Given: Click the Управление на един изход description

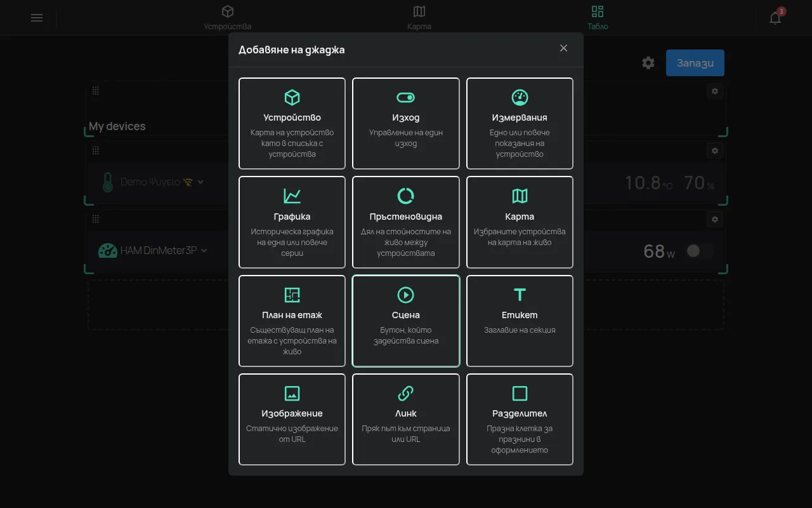Looking at the screenshot, I should (x=406, y=138).
